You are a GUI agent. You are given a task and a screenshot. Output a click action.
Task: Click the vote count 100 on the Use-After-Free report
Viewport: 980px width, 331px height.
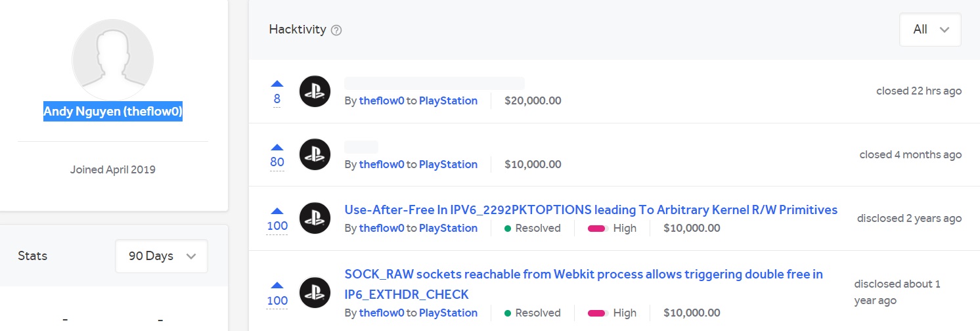pos(277,226)
